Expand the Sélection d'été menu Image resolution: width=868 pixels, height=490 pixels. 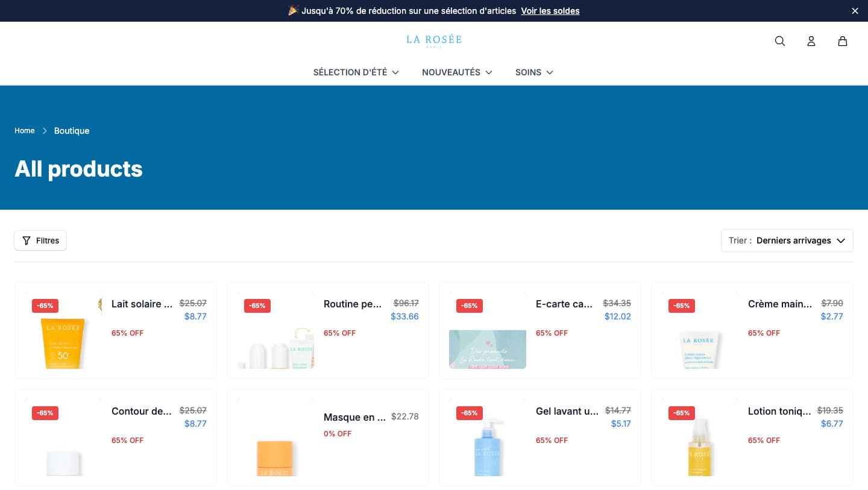coord(356,72)
